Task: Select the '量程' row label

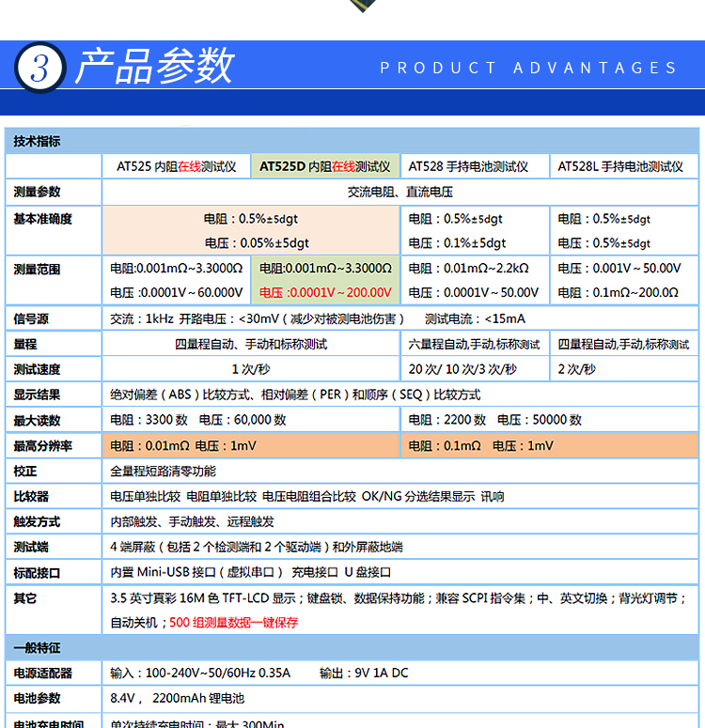Action: pos(25,344)
